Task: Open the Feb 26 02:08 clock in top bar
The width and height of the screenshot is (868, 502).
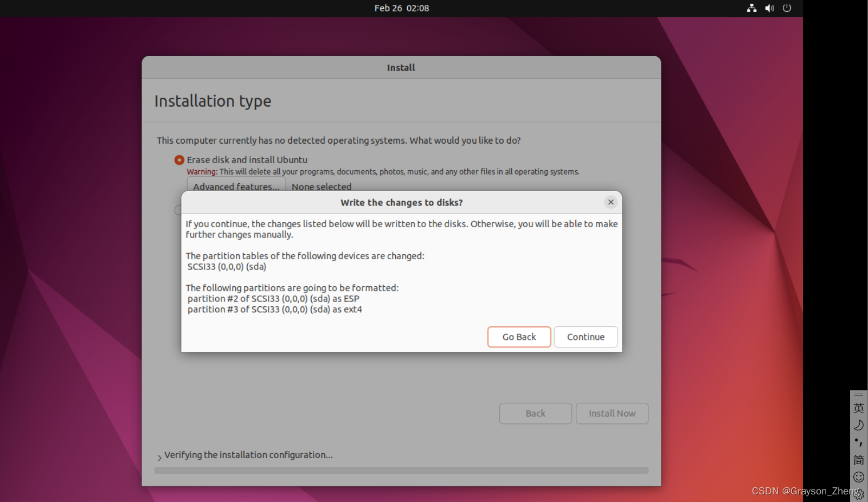Action: (x=402, y=8)
